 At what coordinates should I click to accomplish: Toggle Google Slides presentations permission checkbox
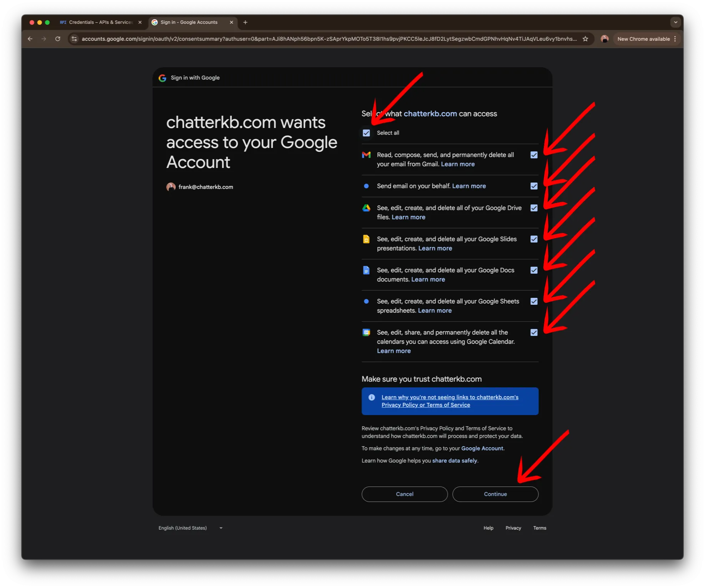534,239
